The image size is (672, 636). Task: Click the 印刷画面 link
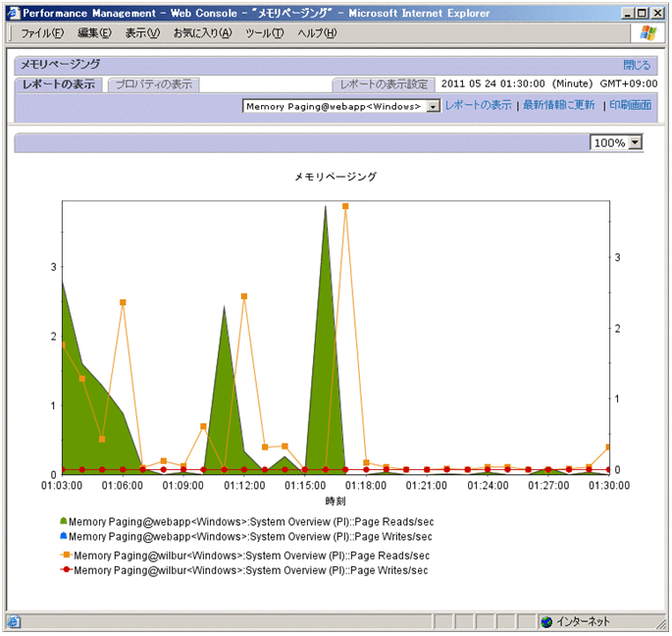(630, 105)
